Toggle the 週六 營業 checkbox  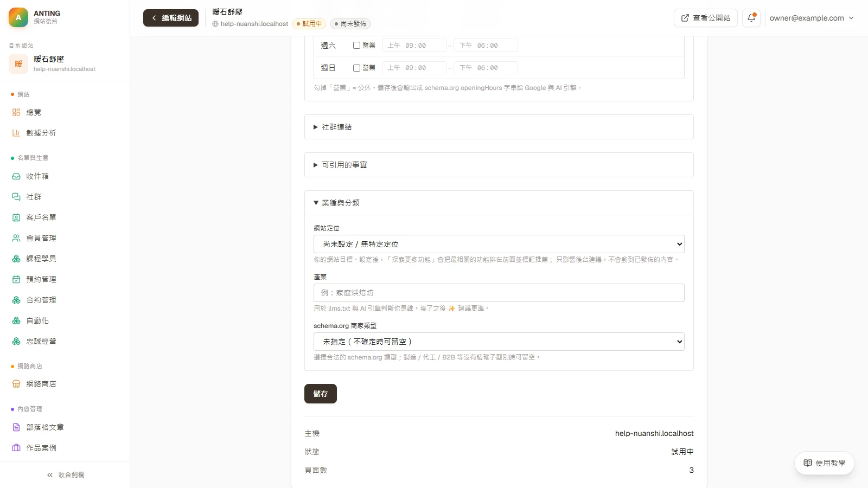coord(356,46)
